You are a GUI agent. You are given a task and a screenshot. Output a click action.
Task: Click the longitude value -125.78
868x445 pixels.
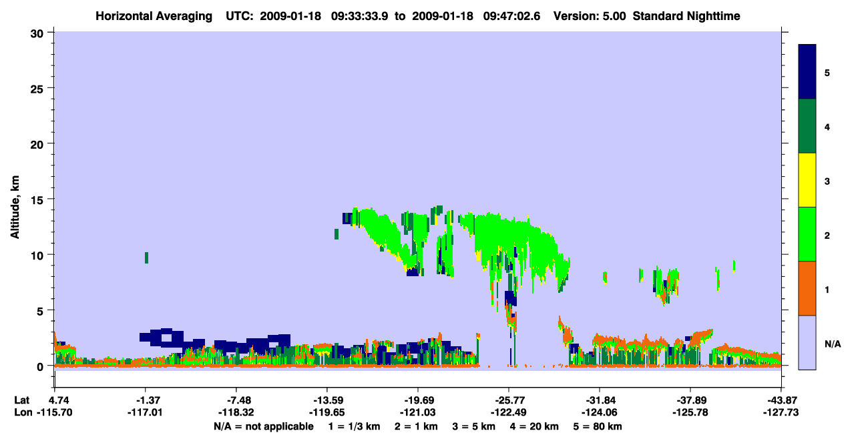point(690,413)
